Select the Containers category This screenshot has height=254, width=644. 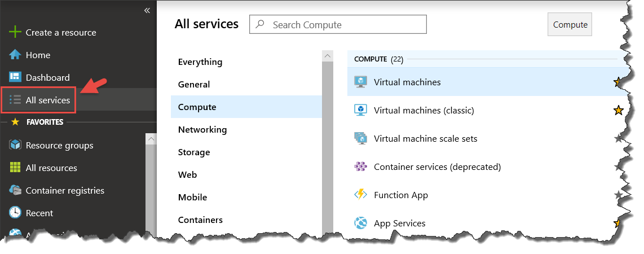click(x=200, y=220)
